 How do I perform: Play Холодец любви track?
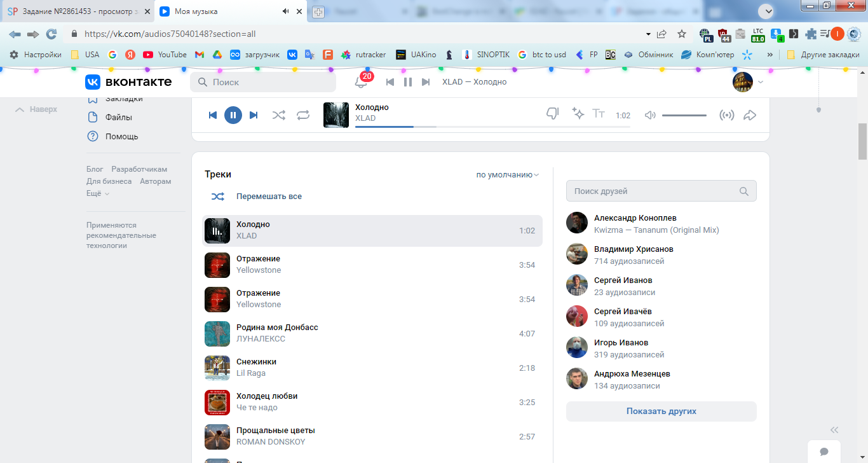pyautogui.click(x=372, y=402)
